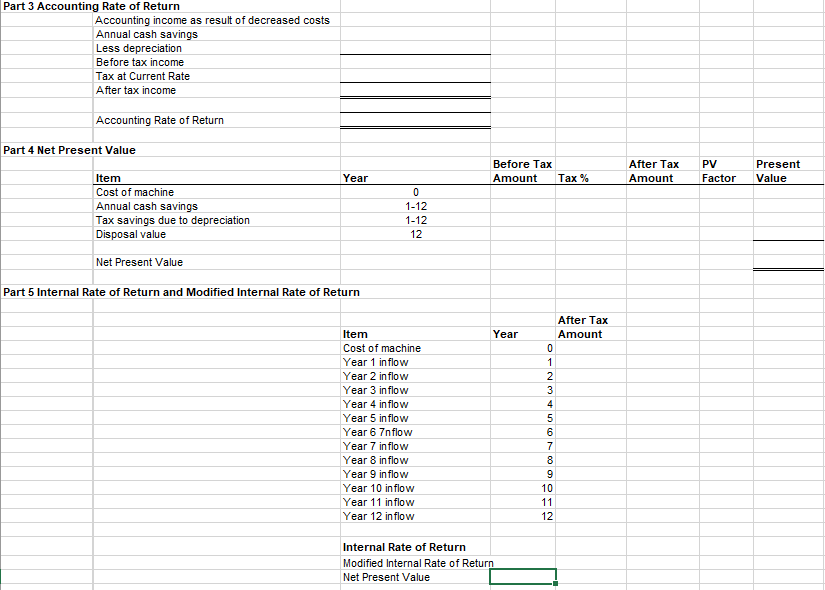Click the 'Tax %' column header
This screenshot has height=590, width=825.
pyautogui.click(x=573, y=178)
